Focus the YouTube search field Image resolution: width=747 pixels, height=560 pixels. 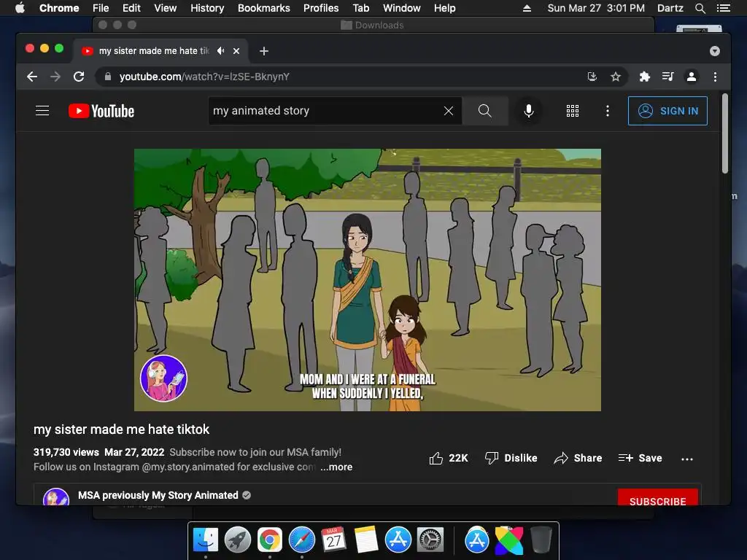click(326, 111)
